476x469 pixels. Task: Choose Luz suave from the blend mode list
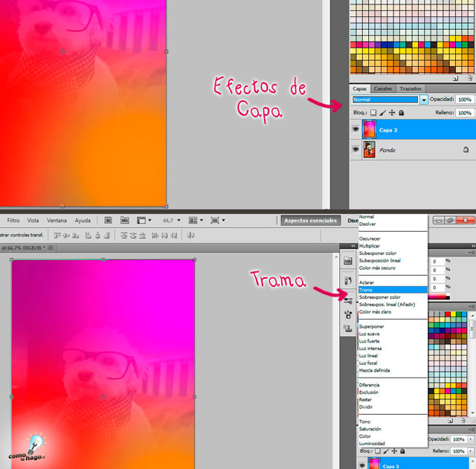[393, 334]
